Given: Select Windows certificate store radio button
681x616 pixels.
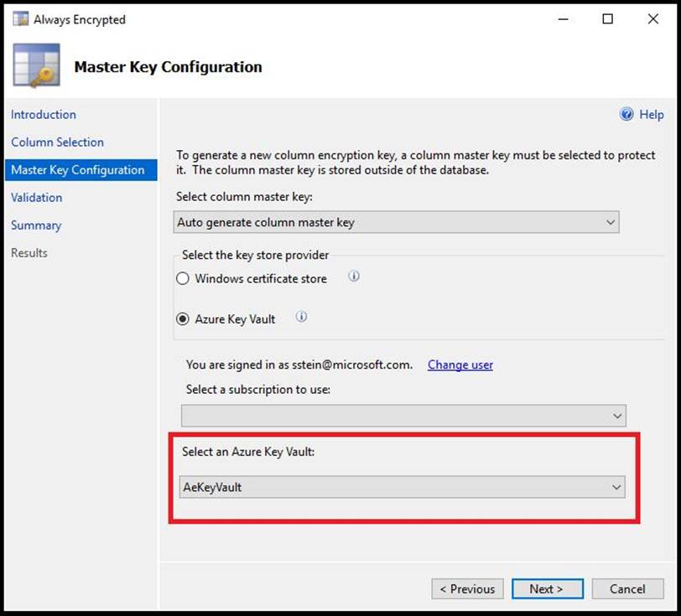Looking at the screenshot, I should coord(183,279).
